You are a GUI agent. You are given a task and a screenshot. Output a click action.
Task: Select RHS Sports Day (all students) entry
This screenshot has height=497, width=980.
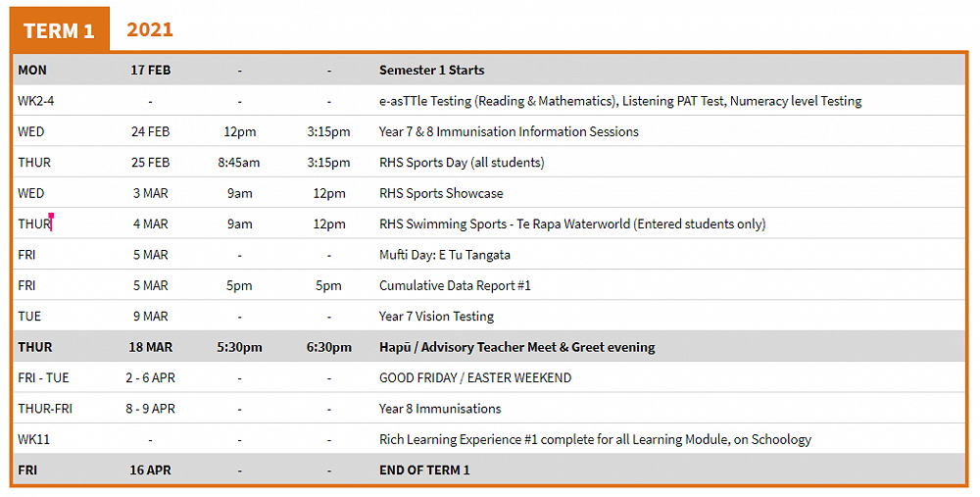[462, 163]
